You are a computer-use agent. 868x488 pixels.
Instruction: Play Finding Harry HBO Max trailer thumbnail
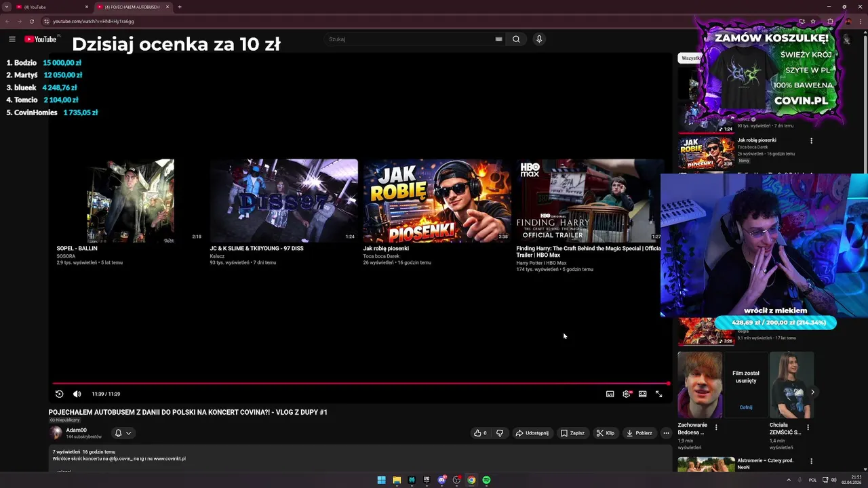tap(589, 201)
